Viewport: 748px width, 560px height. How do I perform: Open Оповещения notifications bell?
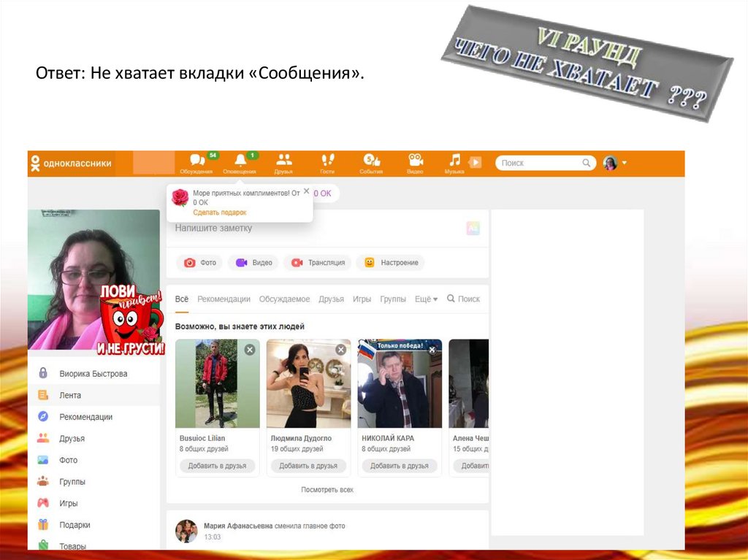tap(240, 164)
